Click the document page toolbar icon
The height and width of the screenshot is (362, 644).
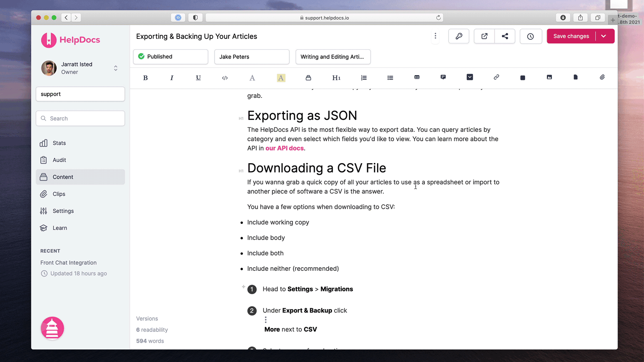click(x=576, y=77)
